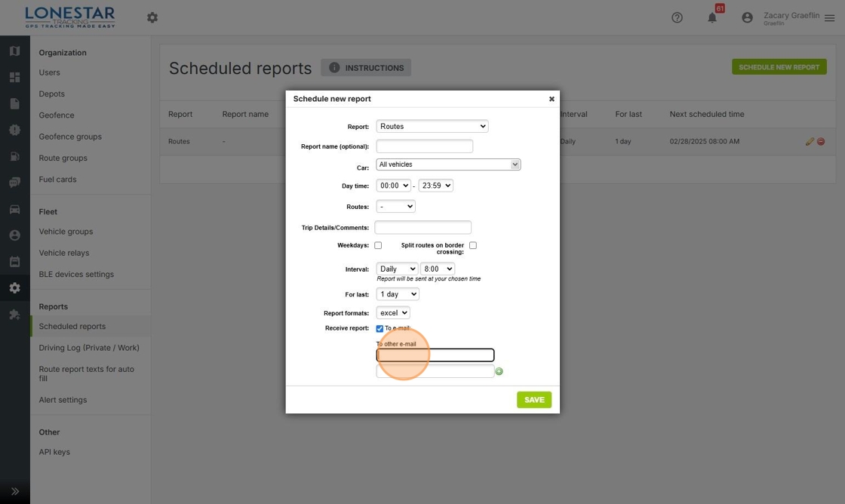Open the car vehicles icon in sidebar
The height and width of the screenshot is (504, 845).
click(x=14, y=209)
